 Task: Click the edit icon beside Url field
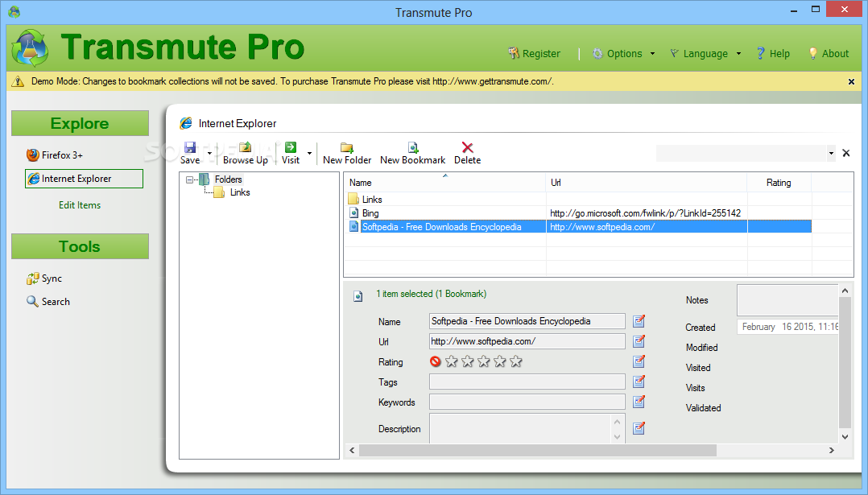point(639,340)
